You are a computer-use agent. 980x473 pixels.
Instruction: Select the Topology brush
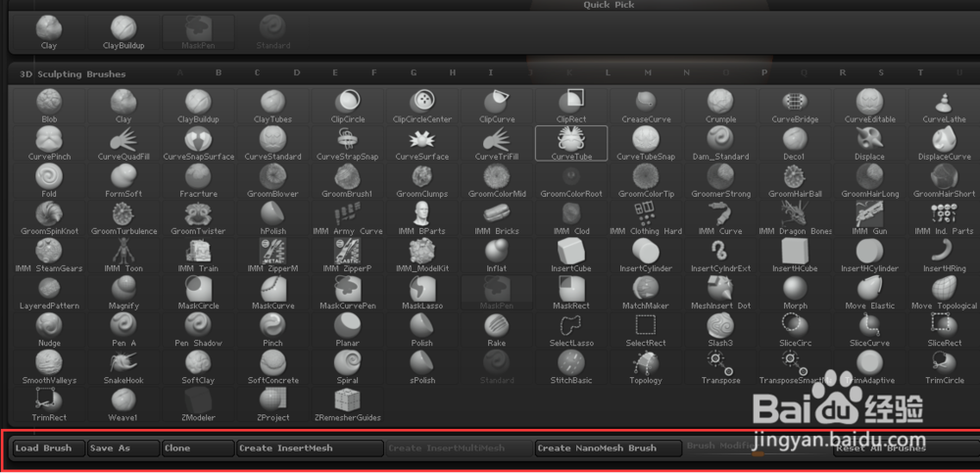[646, 368]
